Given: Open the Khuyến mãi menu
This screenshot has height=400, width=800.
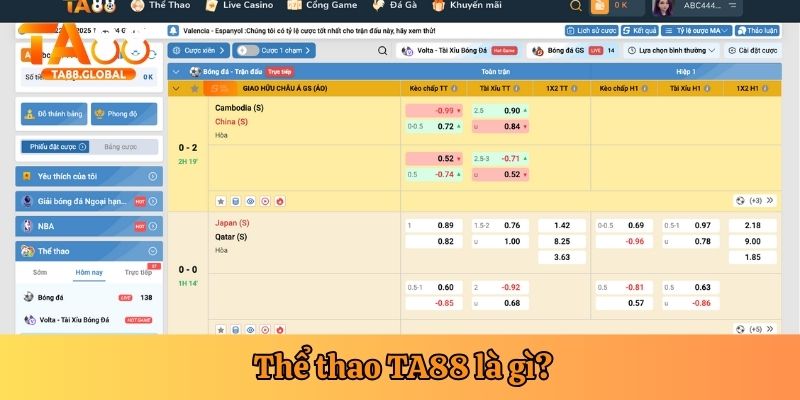Looking at the screenshot, I should click(x=467, y=5).
